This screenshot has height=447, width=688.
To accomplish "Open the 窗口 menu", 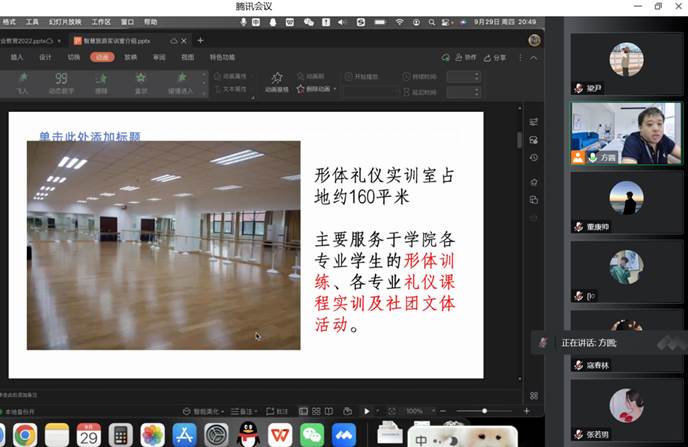I will (127, 22).
